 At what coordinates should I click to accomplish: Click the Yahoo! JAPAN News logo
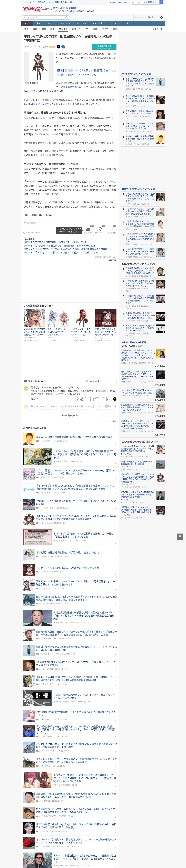37,9
